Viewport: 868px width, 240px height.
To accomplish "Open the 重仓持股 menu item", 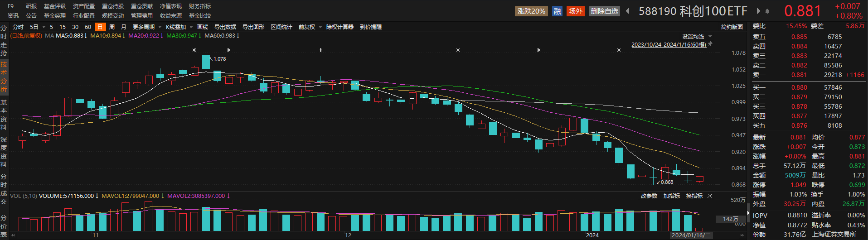I will [112, 6].
